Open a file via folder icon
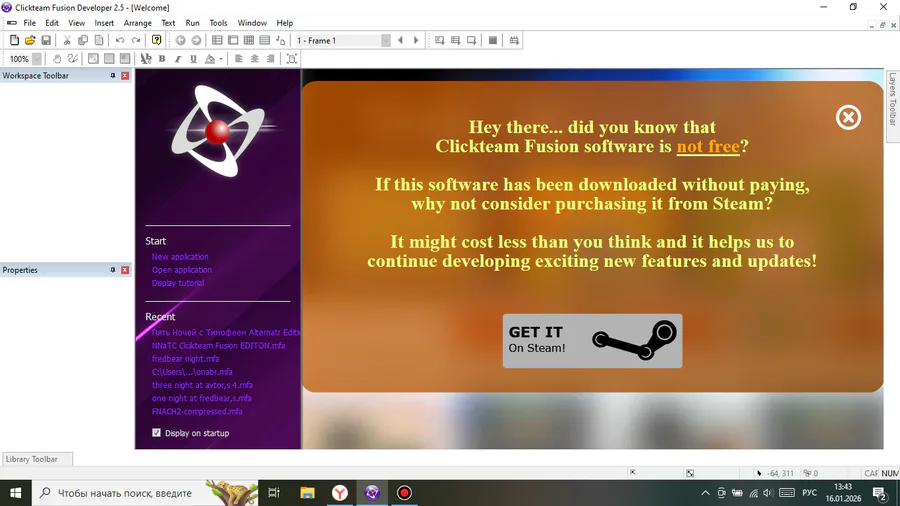Viewport: 900px width, 506px height. coord(30,40)
